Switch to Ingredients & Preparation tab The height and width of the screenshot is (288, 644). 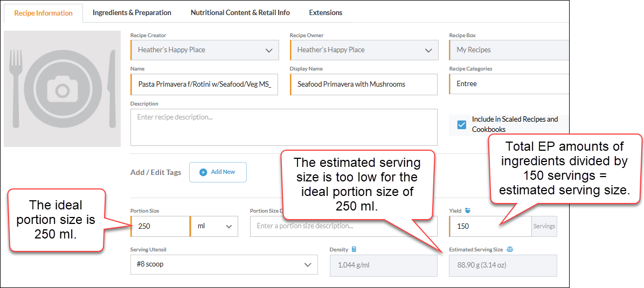coord(132,13)
